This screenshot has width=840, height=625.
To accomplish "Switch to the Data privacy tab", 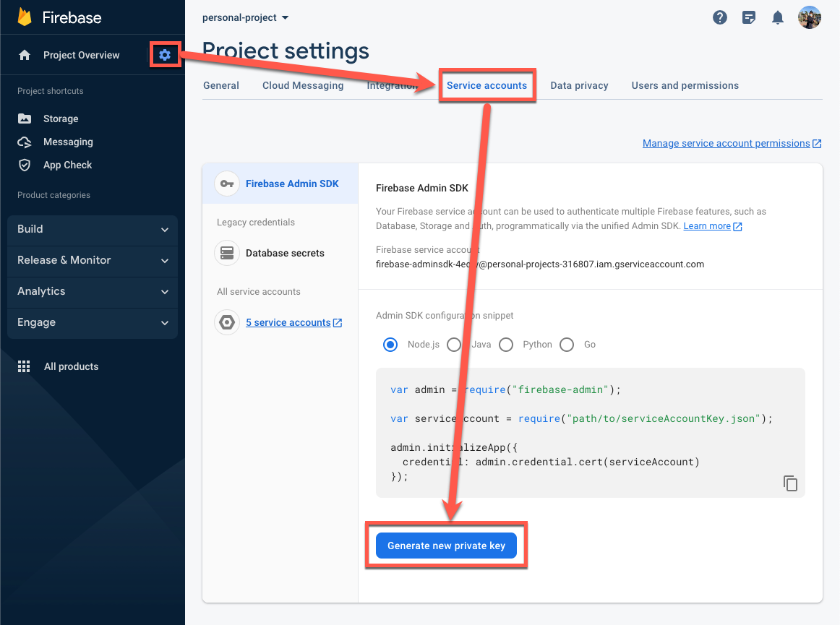I will point(579,85).
